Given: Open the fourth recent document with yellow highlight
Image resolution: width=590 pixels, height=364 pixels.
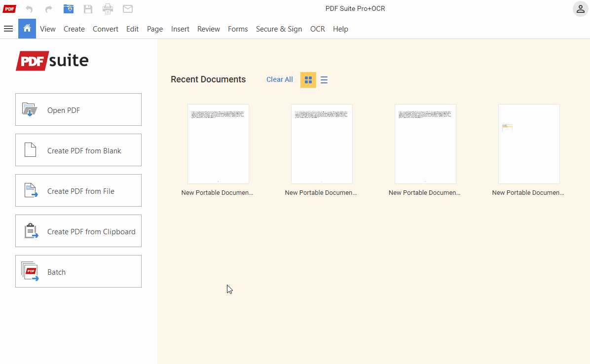Looking at the screenshot, I should [x=529, y=144].
